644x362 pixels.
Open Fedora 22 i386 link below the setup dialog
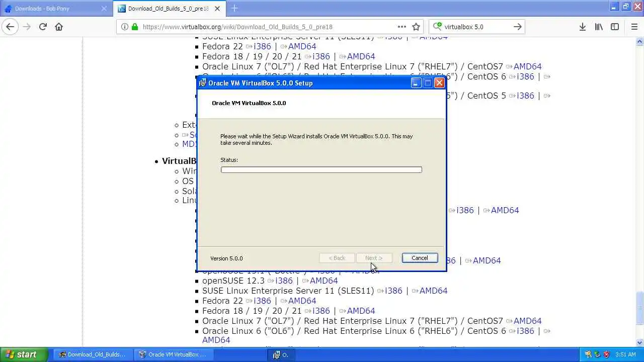tap(262, 301)
